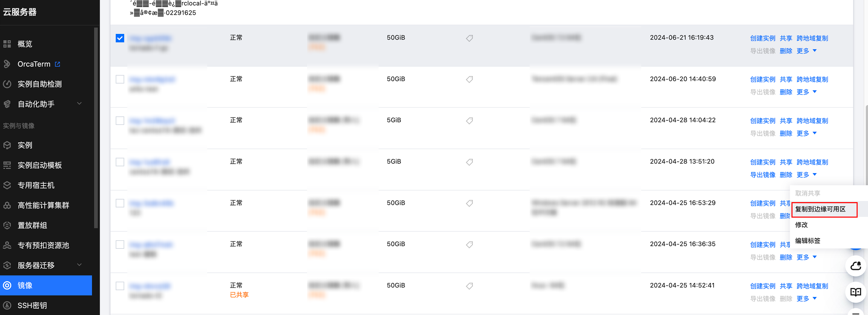The width and height of the screenshot is (868, 315).
Task: Click 创建实例 in the 2024-04-28 14:04:22 row
Action: point(763,121)
